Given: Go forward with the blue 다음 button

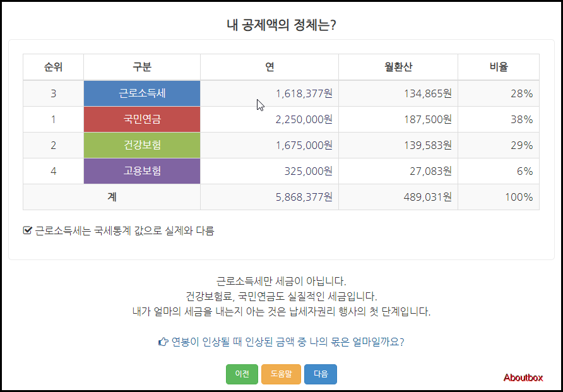Looking at the screenshot, I should click(321, 374).
